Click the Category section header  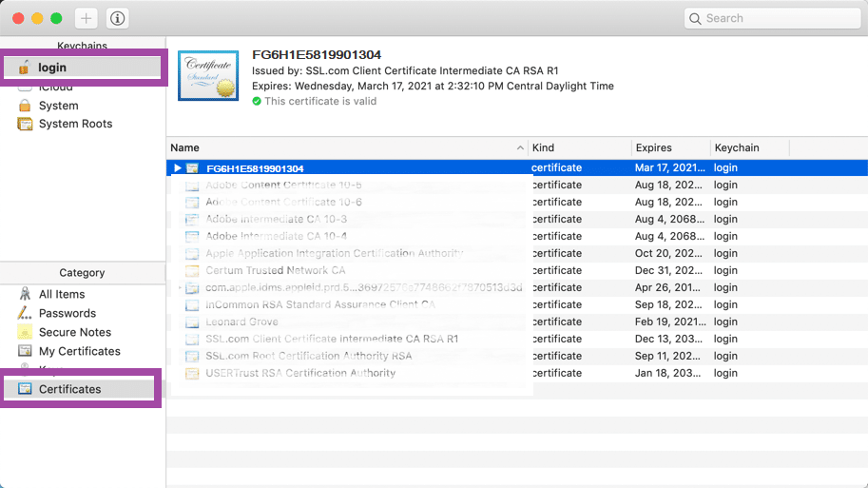[82, 272]
